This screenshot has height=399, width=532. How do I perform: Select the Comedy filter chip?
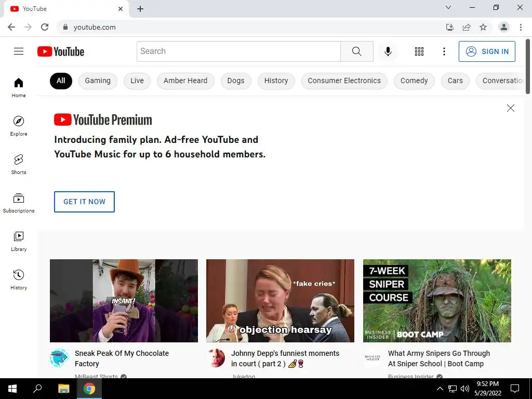coord(414,81)
